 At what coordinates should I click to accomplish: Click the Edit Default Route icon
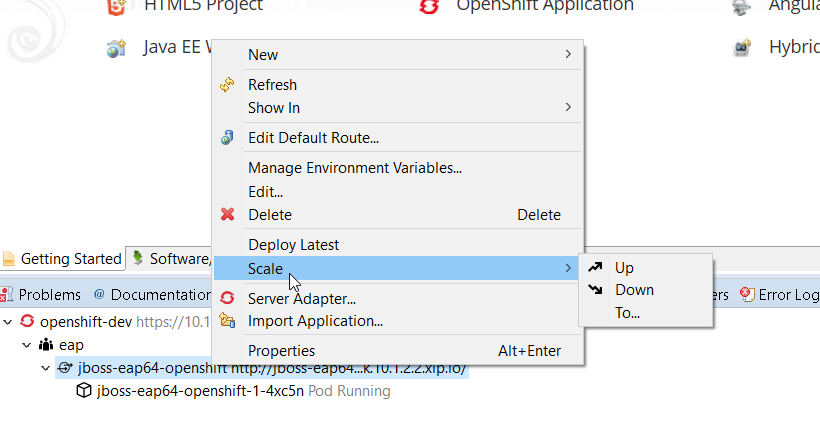point(227,137)
